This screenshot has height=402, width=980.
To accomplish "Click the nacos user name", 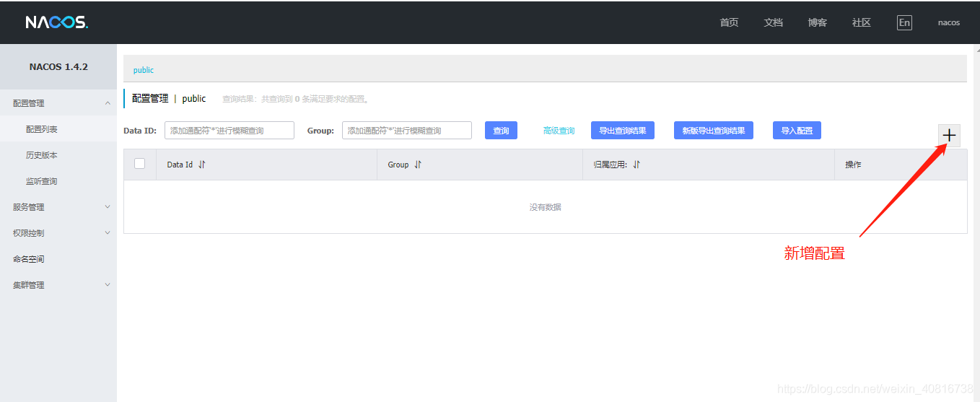I will tap(948, 22).
